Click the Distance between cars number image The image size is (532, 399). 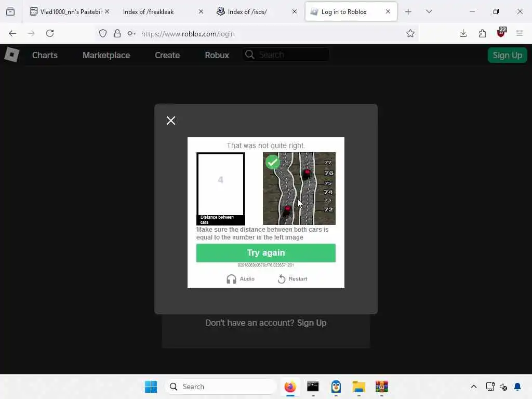point(220,189)
